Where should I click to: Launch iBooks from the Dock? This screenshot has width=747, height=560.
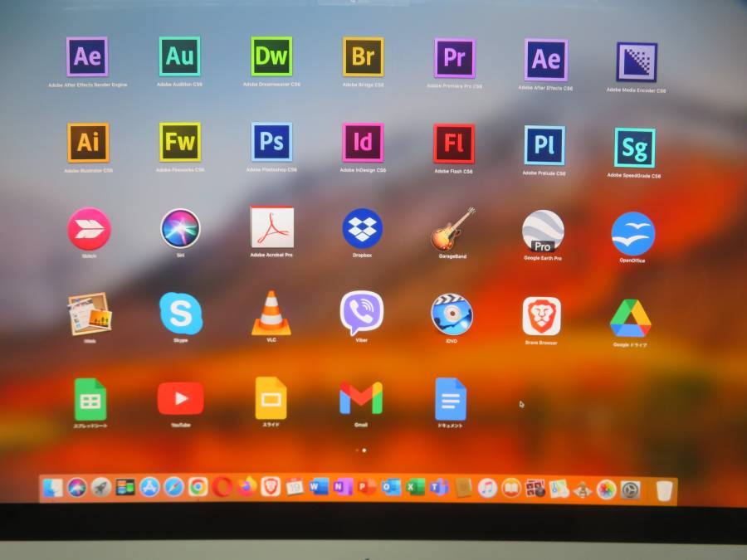pos(511,489)
